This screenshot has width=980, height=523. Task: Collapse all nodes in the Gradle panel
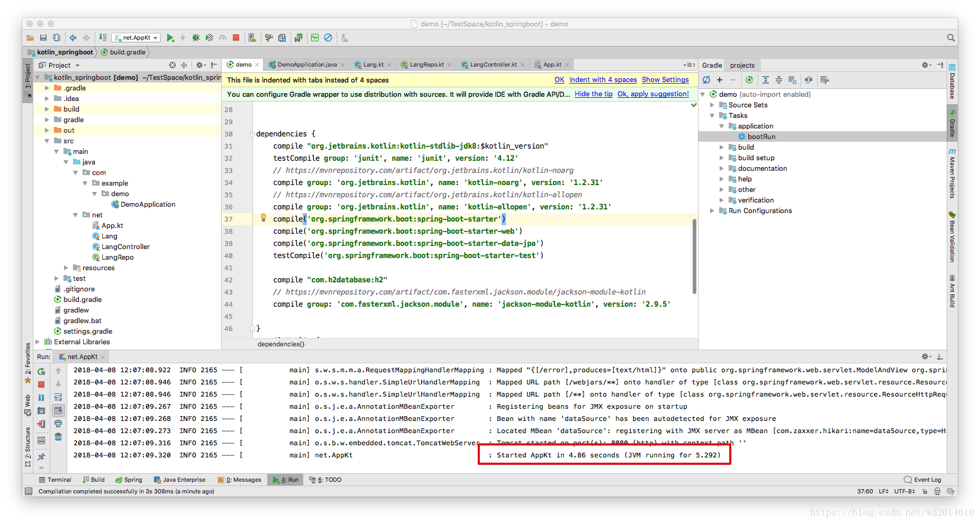[779, 80]
